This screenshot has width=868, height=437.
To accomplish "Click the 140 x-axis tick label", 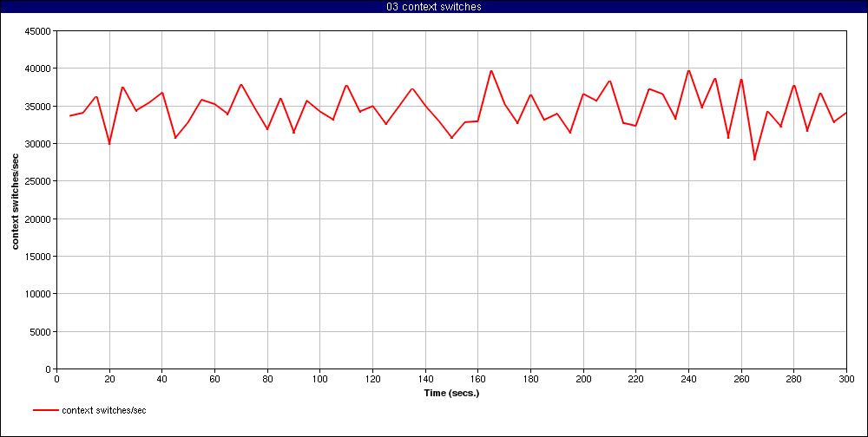I will [425, 378].
